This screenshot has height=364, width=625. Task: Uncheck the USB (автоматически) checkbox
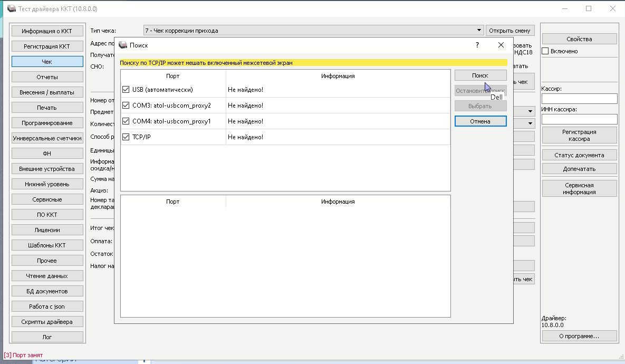click(126, 90)
